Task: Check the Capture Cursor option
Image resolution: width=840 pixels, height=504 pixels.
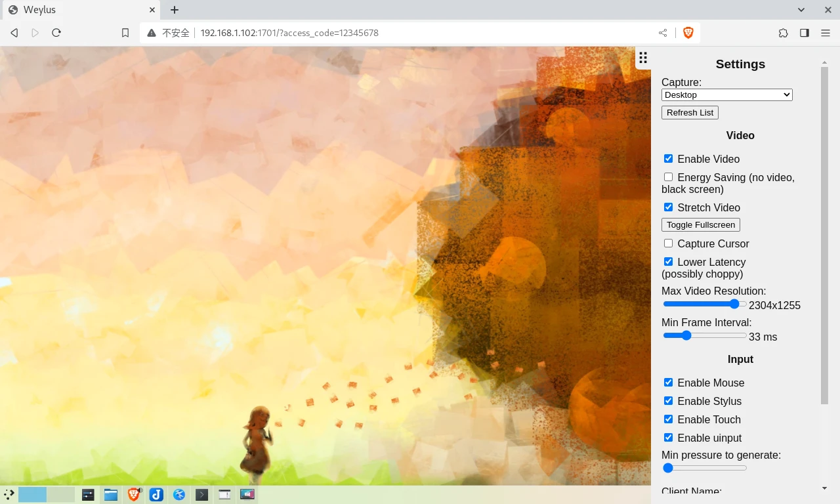Action: pos(668,243)
